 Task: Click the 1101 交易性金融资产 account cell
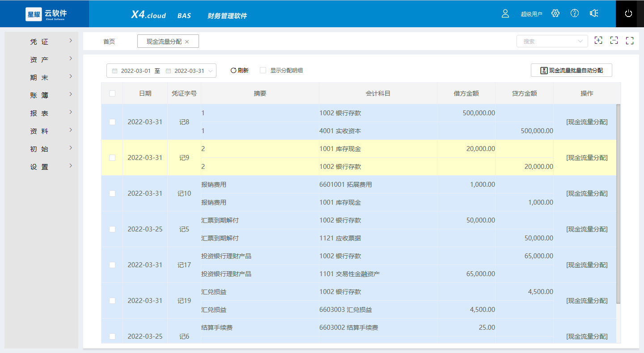[x=378, y=274]
